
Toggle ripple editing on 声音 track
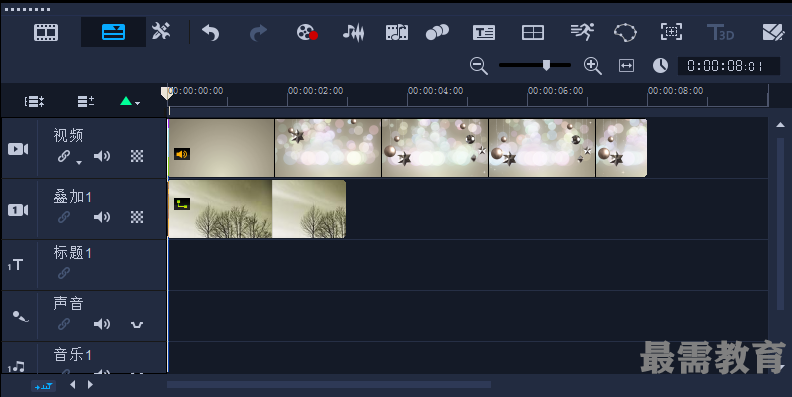click(x=64, y=324)
